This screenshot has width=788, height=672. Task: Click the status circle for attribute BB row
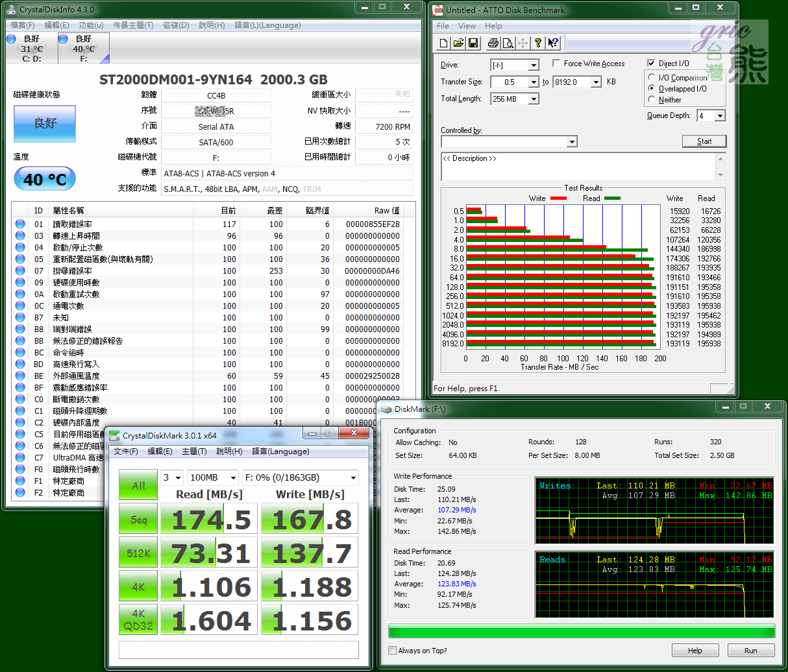pyautogui.click(x=20, y=341)
